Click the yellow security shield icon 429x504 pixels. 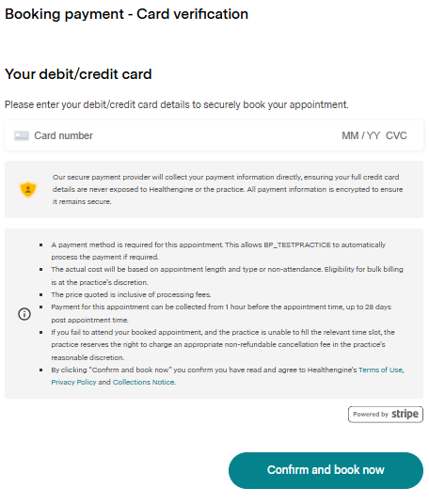[28, 189]
